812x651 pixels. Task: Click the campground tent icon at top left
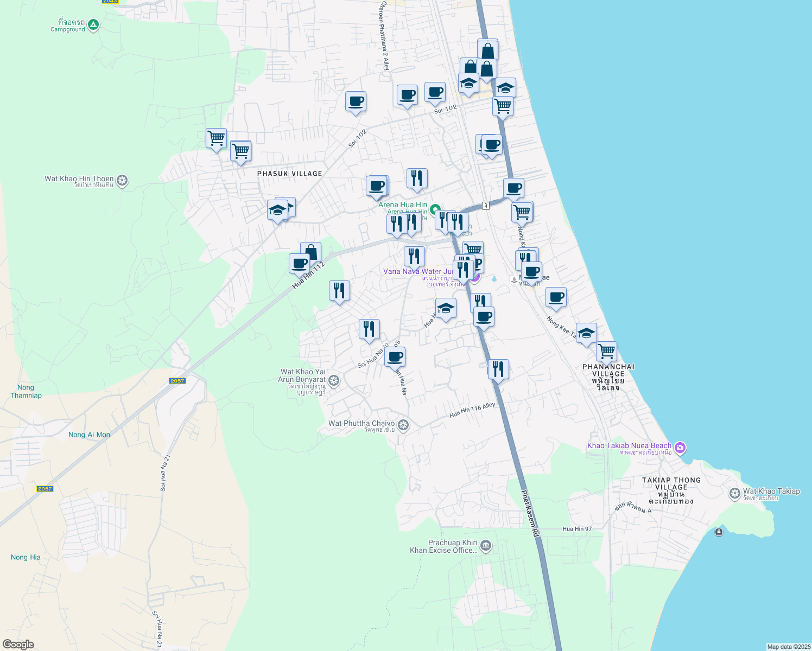tap(93, 25)
